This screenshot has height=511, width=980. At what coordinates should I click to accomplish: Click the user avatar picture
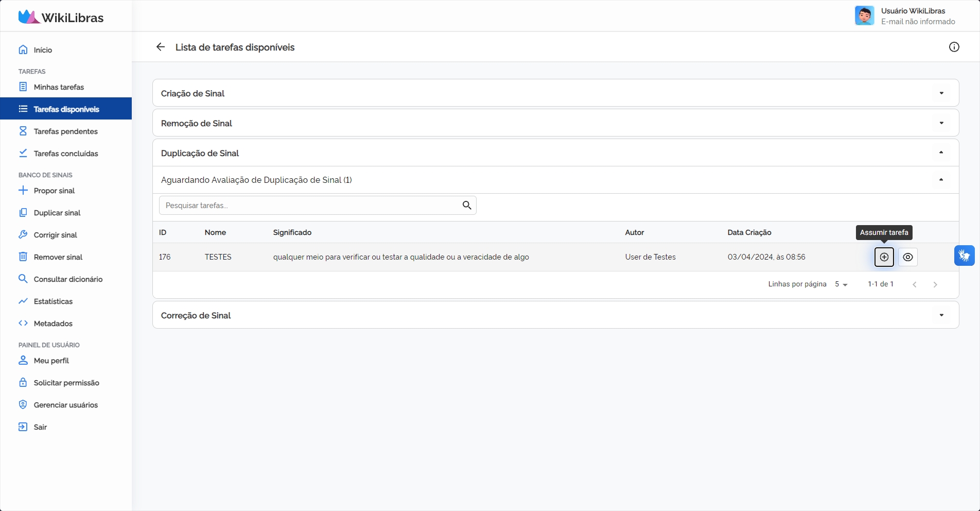pos(864,16)
